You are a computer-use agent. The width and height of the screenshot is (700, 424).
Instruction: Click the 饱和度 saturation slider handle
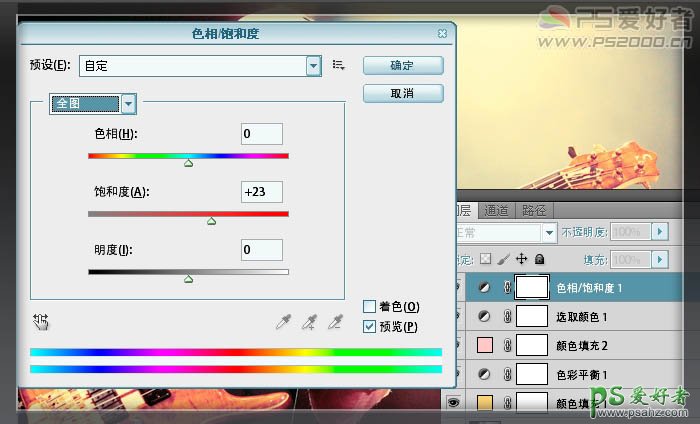click(x=211, y=222)
